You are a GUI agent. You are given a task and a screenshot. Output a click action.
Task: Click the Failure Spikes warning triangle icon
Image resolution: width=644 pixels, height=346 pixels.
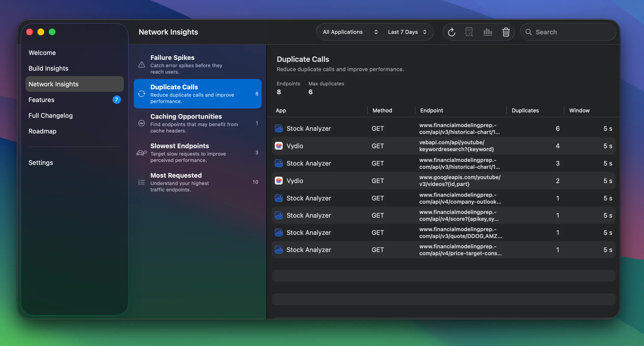pyautogui.click(x=141, y=65)
